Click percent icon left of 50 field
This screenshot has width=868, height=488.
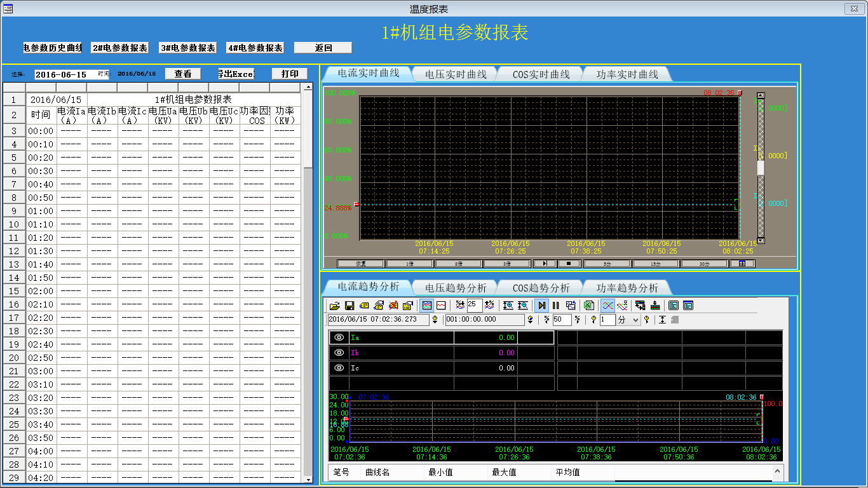[546, 320]
